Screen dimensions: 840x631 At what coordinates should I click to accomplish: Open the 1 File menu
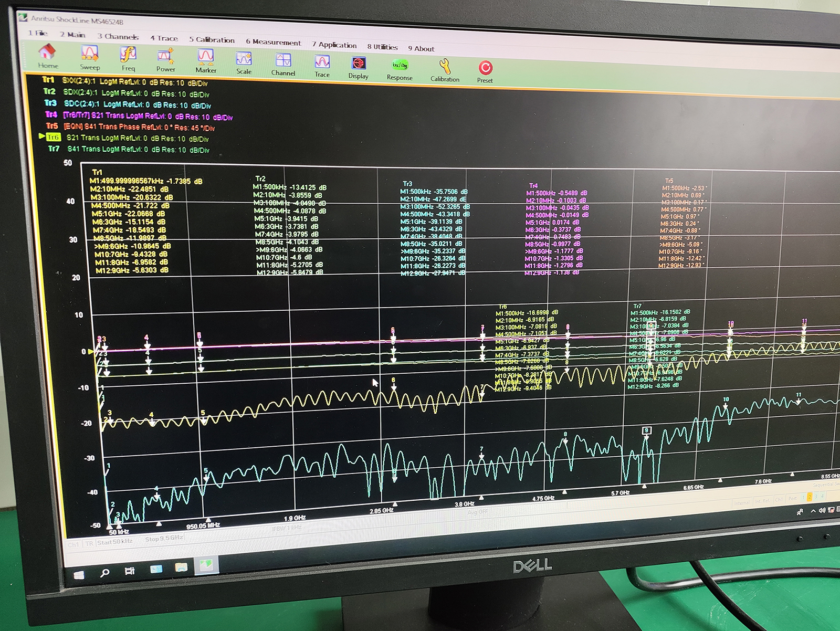pyautogui.click(x=38, y=33)
